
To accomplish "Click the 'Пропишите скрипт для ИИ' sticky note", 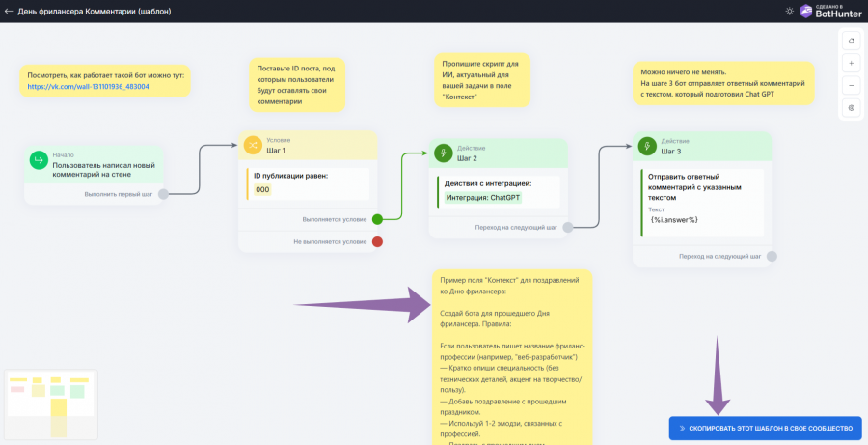I will (482, 80).
